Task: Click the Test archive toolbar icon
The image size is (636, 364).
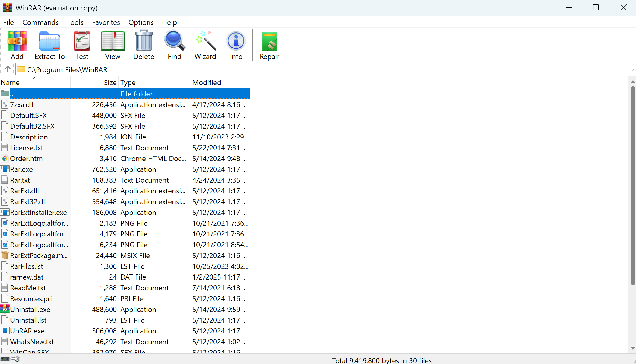Action: point(82,41)
